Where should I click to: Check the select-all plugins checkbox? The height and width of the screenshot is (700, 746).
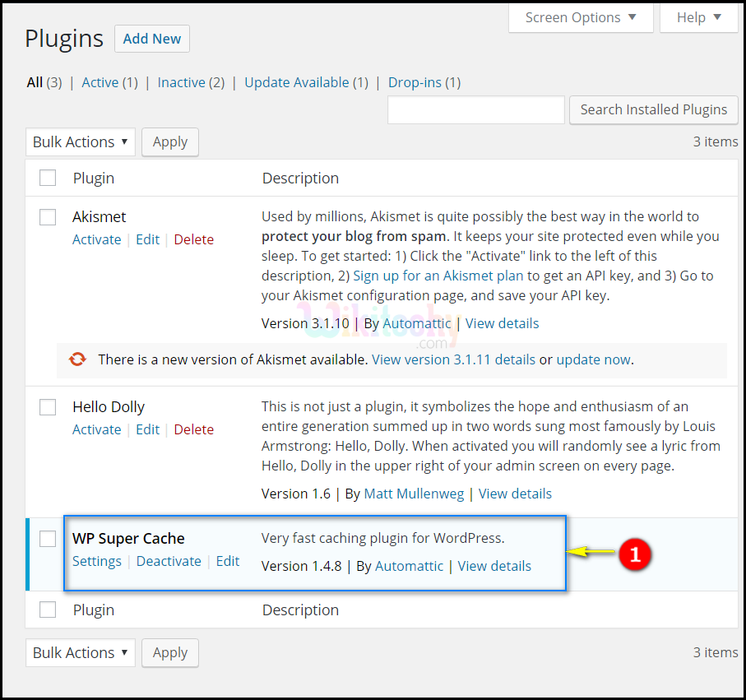[47, 177]
